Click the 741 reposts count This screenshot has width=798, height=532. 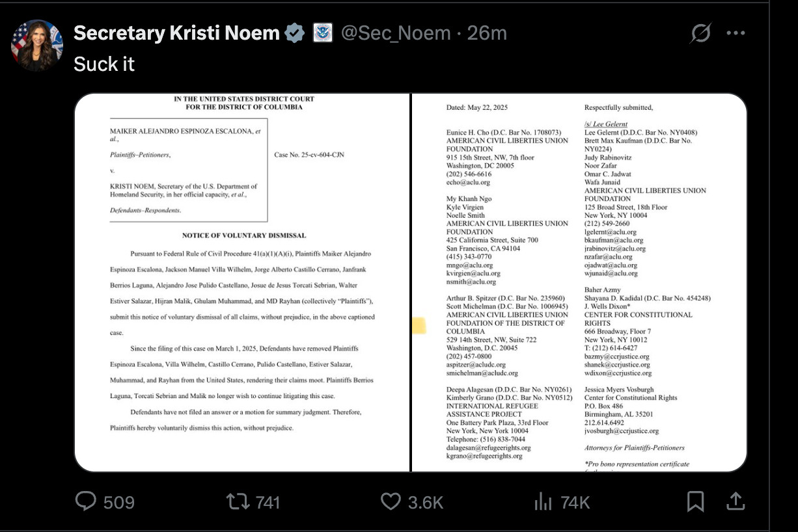pyautogui.click(x=268, y=502)
